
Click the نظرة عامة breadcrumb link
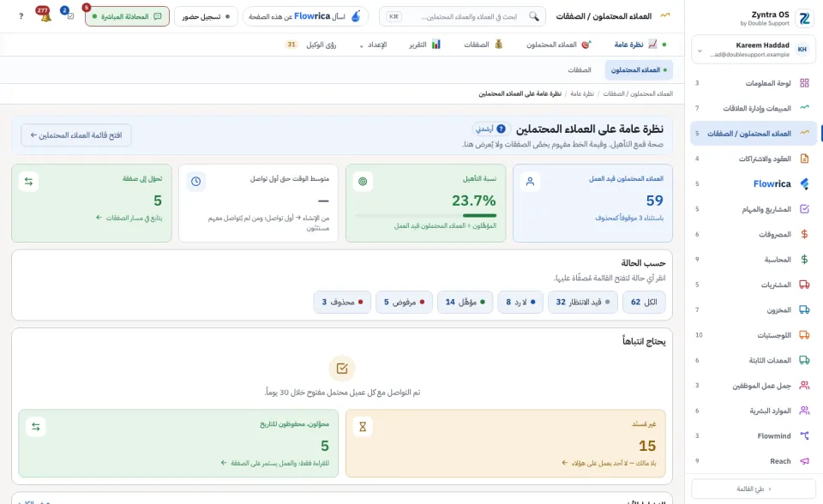(x=582, y=93)
